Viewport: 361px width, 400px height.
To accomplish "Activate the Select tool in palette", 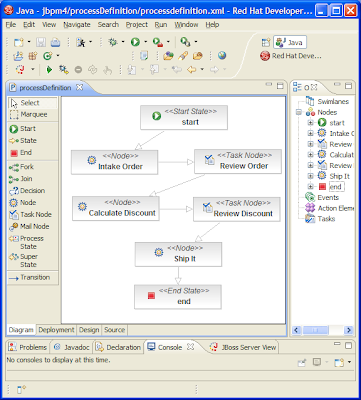I will click(33, 103).
